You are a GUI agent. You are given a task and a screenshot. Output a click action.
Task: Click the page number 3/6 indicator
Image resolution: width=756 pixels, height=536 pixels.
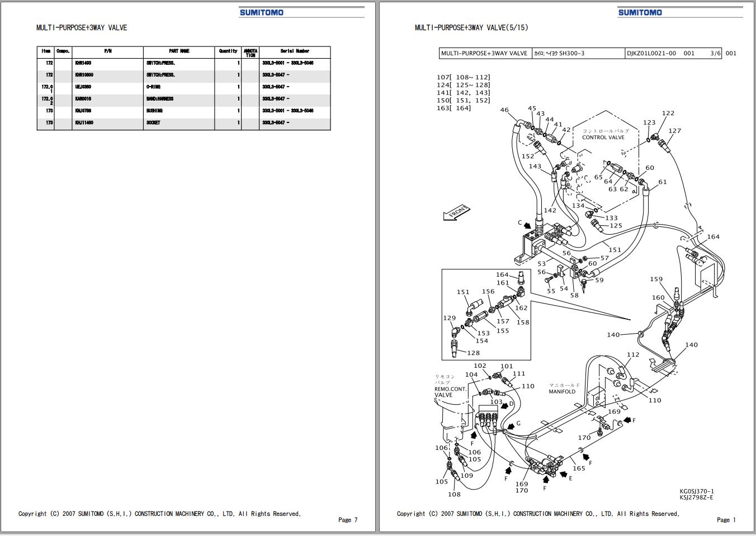(x=715, y=54)
